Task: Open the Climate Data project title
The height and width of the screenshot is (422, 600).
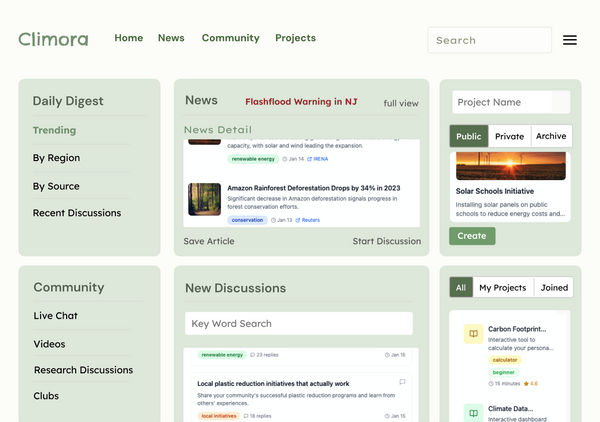Action: 510,409
